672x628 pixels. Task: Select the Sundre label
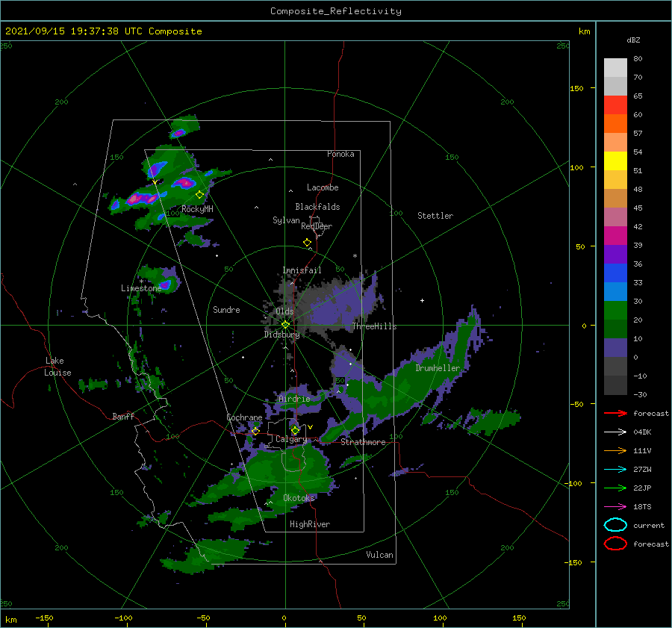[226, 309]
